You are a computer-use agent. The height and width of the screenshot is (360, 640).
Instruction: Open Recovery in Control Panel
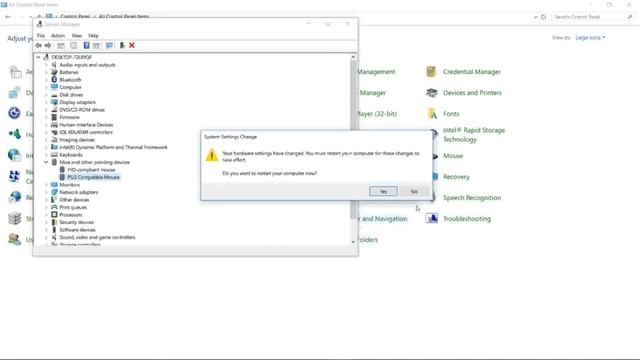click(x=456, y=177)
